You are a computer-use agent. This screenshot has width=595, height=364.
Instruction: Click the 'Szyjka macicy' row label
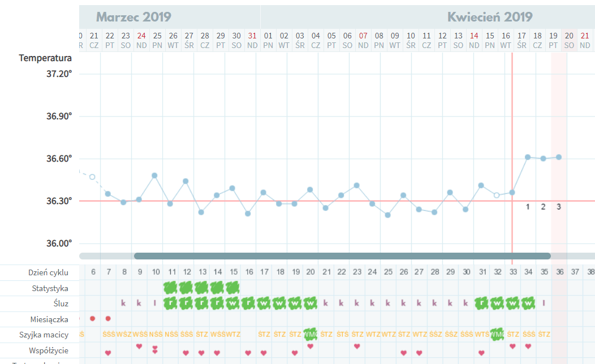[x=44, y=335]
